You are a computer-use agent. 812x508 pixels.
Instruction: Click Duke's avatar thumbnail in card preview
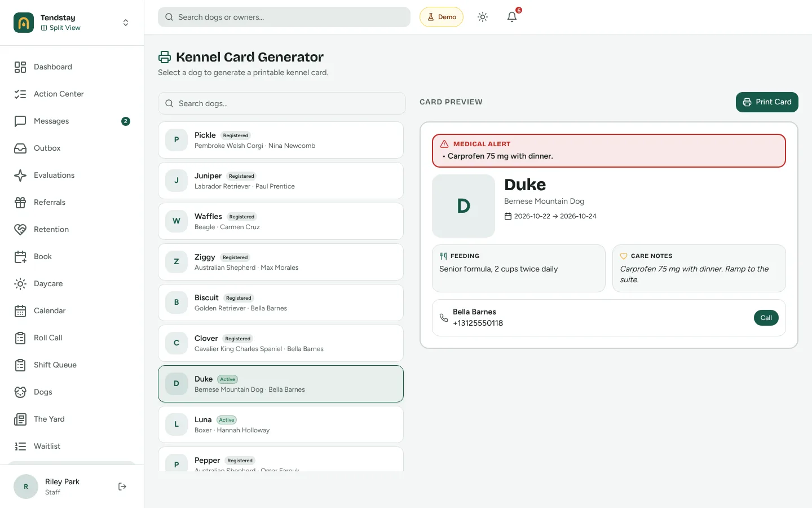[x=464, y=206]
